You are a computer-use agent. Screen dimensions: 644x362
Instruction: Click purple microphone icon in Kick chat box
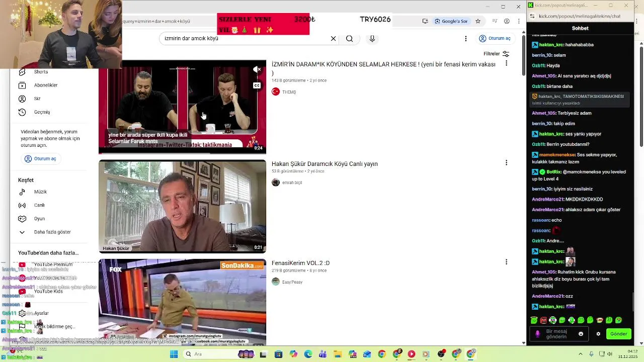coord(537,334)
